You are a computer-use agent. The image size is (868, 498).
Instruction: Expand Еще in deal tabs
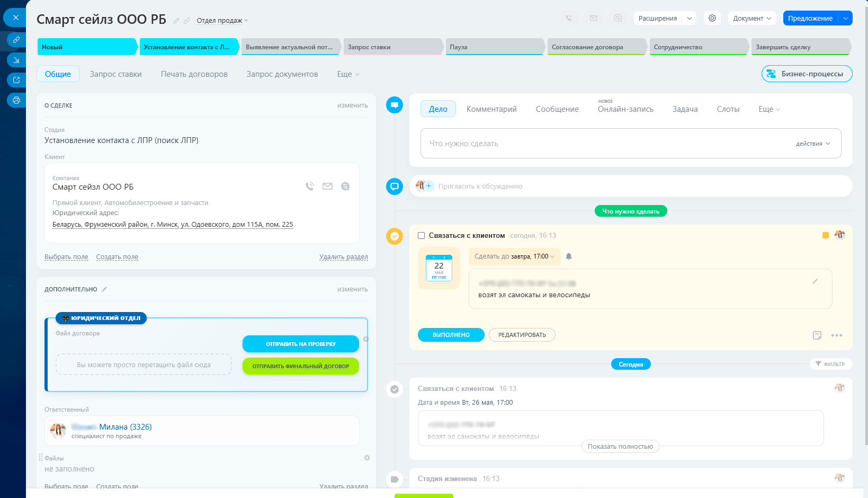(348, 74)
